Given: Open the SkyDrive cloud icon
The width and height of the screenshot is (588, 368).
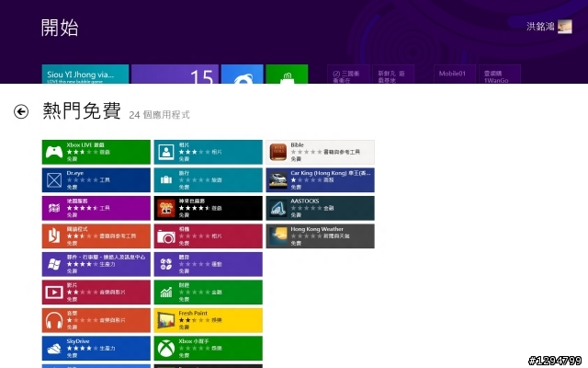Looking at the screenshot, I should pos(54,349).
